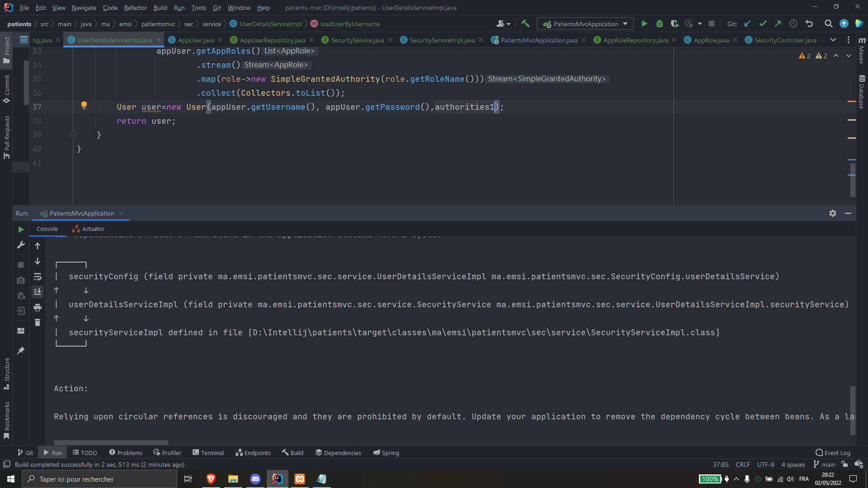
Task: Start debugging with the bug icon
Action: coord(660,23)
